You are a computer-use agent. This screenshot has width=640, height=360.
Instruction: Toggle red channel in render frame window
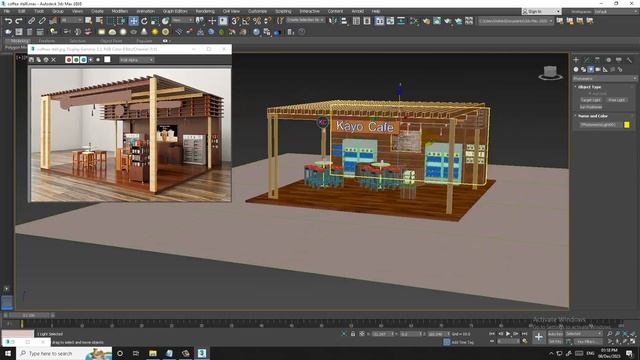[x=69, y=60]
